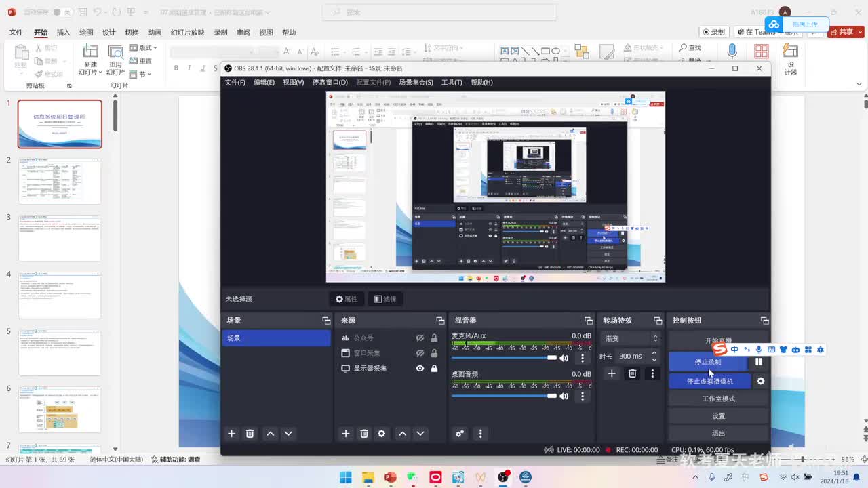
Task: Open OBS 文件(F) menu
Action: coord(235,83)
